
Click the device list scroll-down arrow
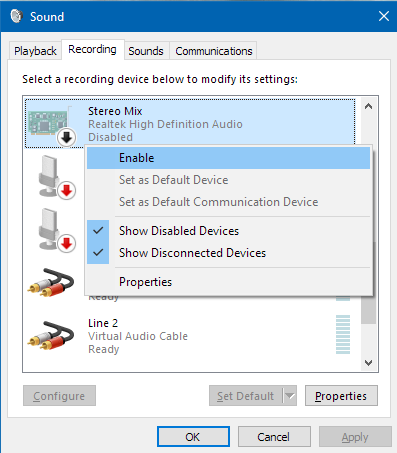(368, 363)
